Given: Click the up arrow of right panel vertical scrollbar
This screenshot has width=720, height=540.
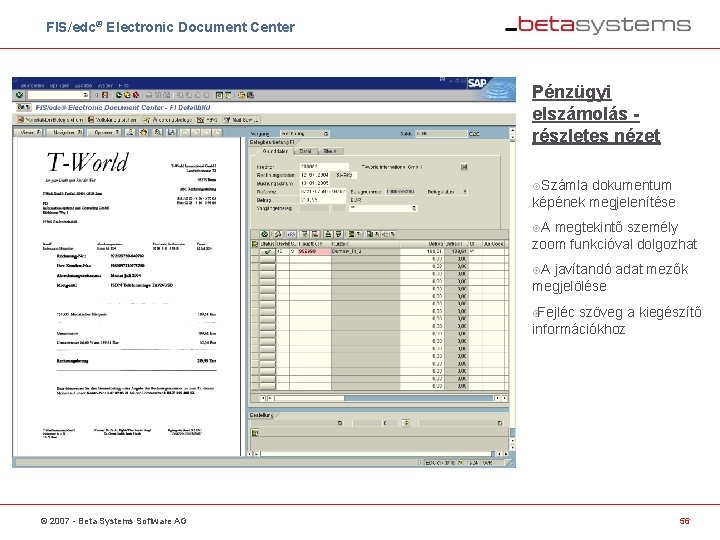Looking at the screenshot, I should pyautogui.click(x=512, y=130).
